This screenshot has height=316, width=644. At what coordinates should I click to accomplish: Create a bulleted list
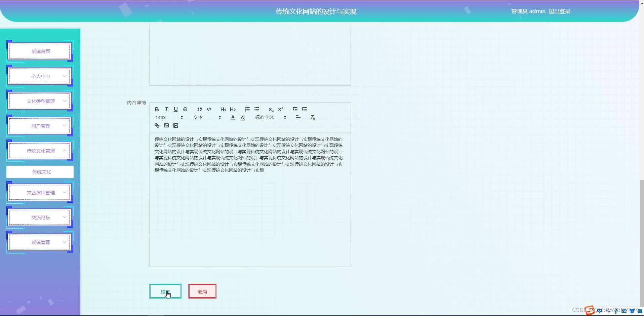(x=257, y=109)
